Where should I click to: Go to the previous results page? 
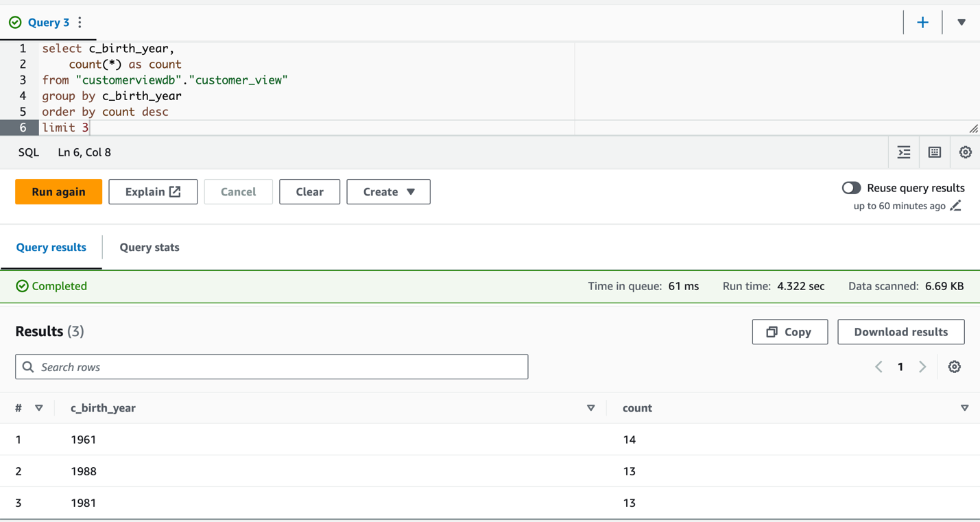(879, 367)
